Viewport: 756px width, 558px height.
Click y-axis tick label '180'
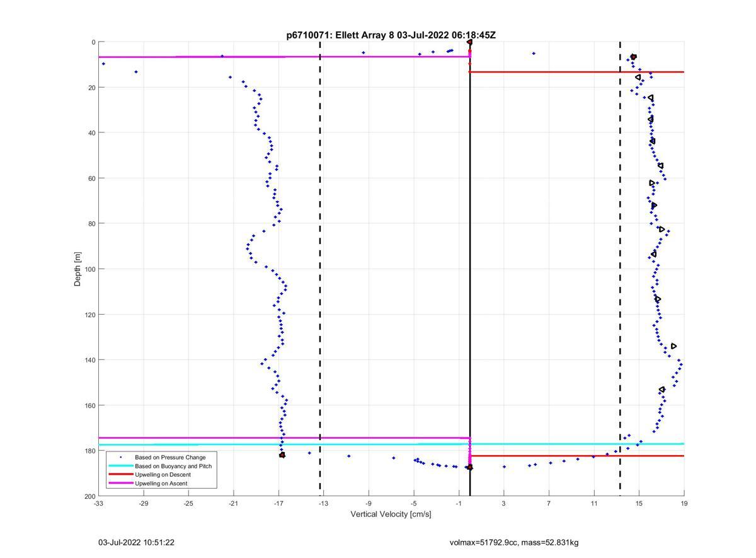point(89,451)
